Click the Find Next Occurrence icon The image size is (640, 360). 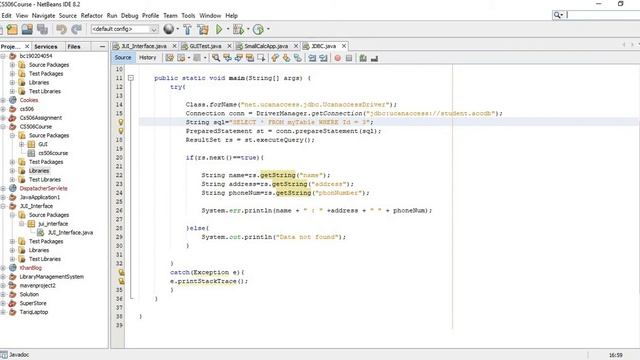239,58
